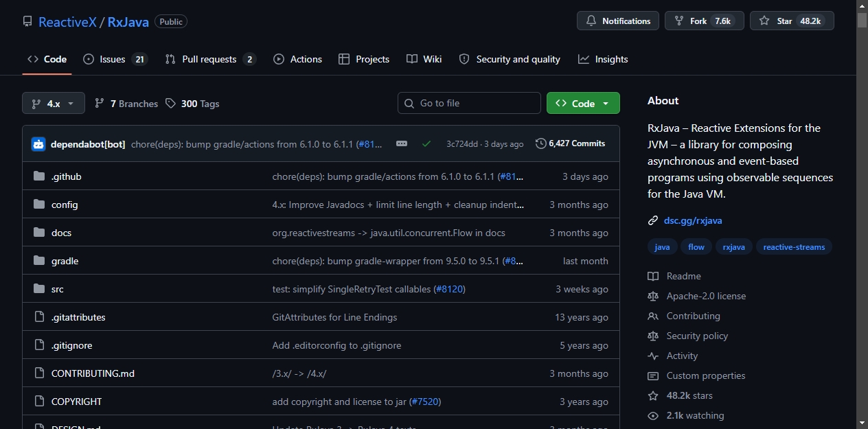Expand commit message ellipsis button
The width and height of the screenshot is (868, 429).
click(402, 143)
